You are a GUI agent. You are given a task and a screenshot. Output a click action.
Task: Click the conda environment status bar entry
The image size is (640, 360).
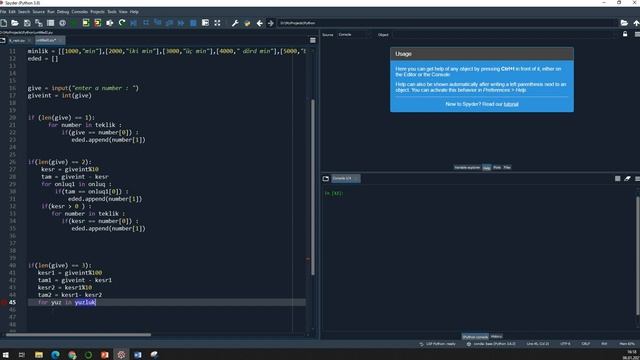coord(491,344)
